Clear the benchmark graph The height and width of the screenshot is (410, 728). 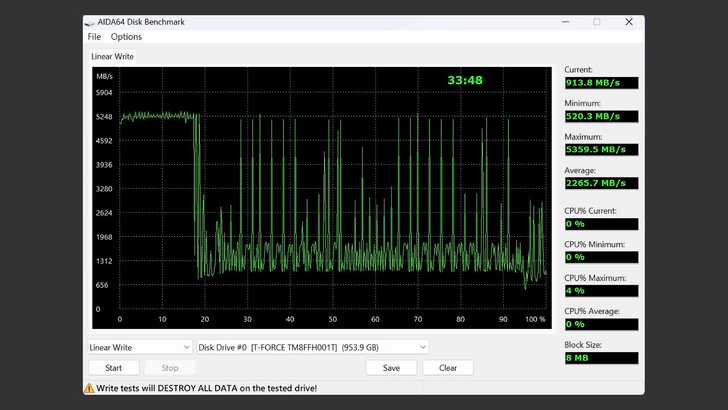(x=448, y=367)
